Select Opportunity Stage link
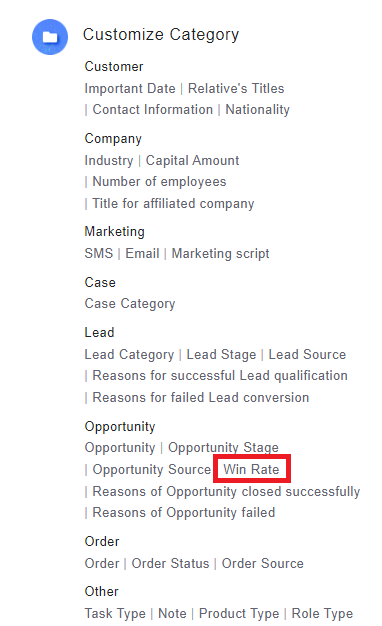Screen dimensions: 382x626 [x=223, y=448]
